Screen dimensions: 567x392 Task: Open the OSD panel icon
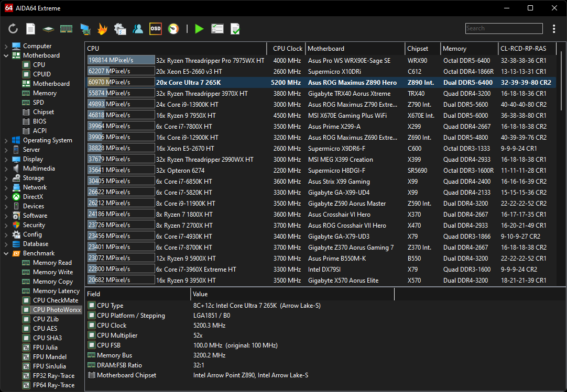click(156, 29)
